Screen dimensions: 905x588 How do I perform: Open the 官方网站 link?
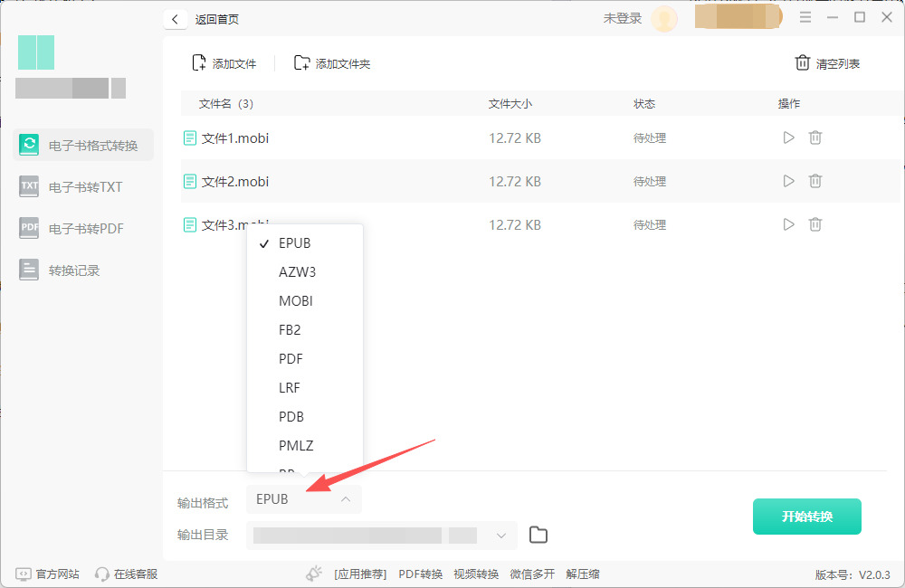(x=47, y=574)
